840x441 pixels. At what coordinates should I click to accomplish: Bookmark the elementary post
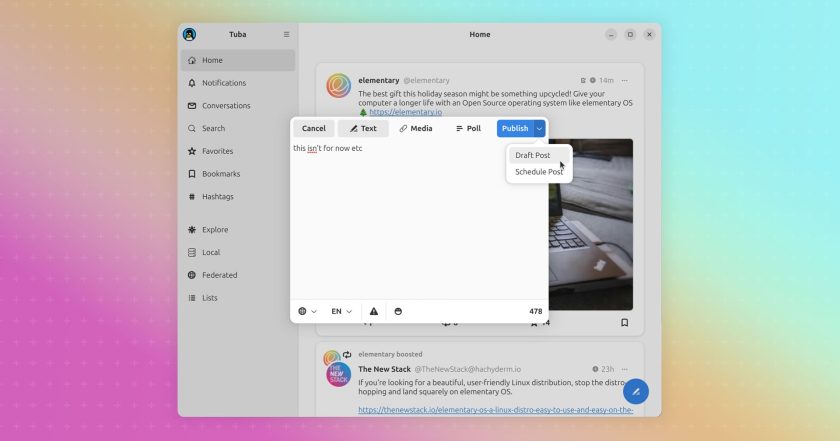point(625,323)
